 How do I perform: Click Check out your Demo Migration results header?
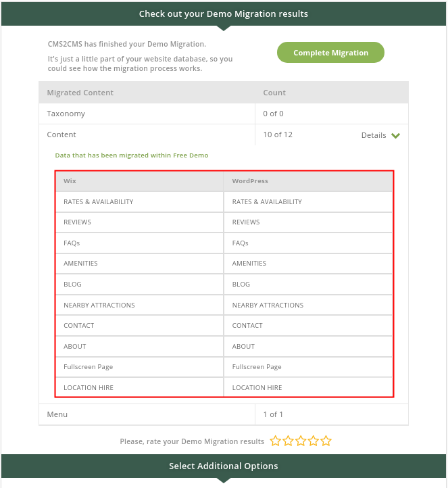(224, 14)
